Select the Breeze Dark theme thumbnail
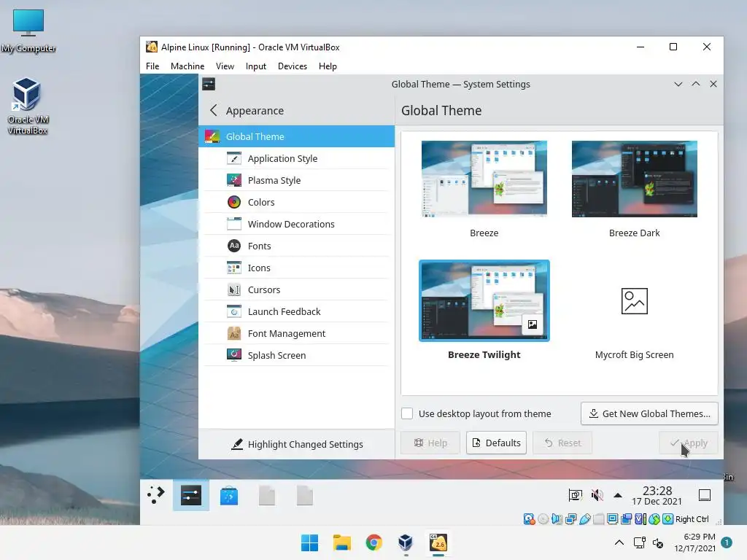Viewport: 747px width, 560px height. (635, 179)
